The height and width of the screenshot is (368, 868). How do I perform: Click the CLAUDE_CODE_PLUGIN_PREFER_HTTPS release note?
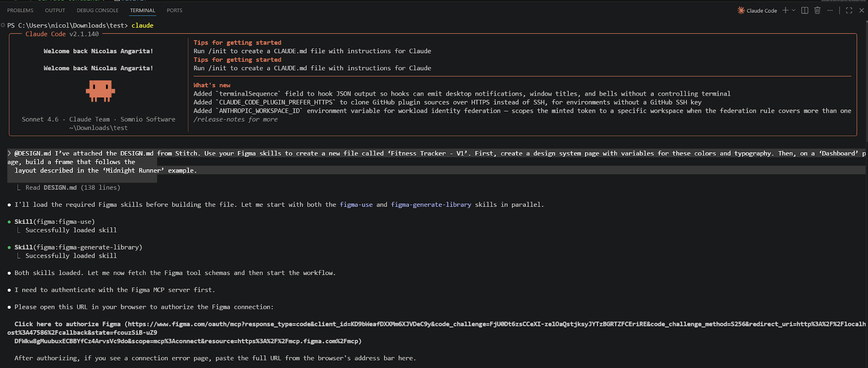click(448, 102)
